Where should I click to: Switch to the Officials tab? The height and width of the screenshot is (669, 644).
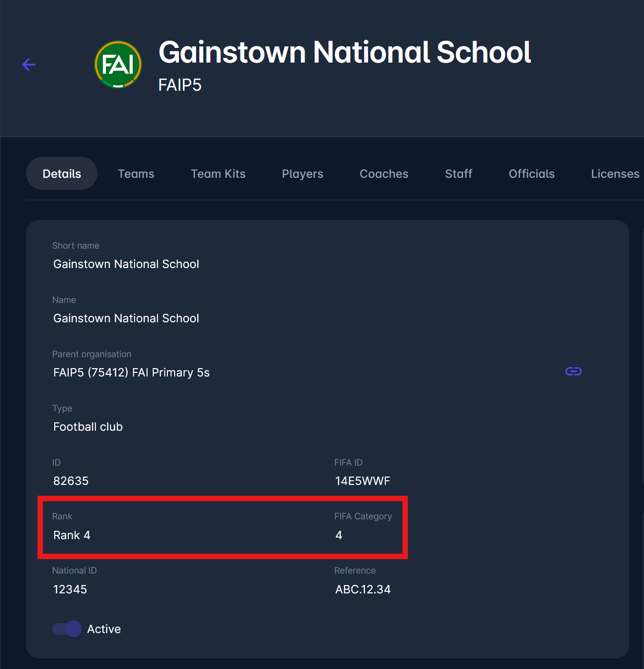[x=531, y=174]
